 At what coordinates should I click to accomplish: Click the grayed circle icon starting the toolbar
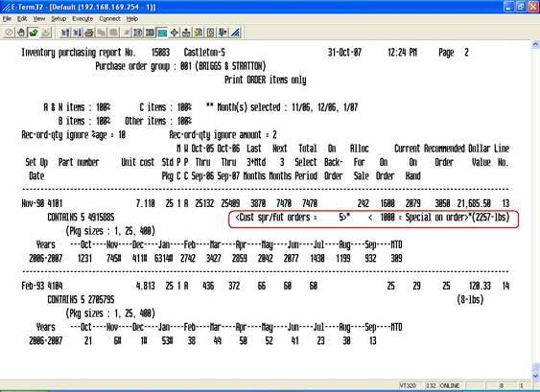click(x=9, y=33)
